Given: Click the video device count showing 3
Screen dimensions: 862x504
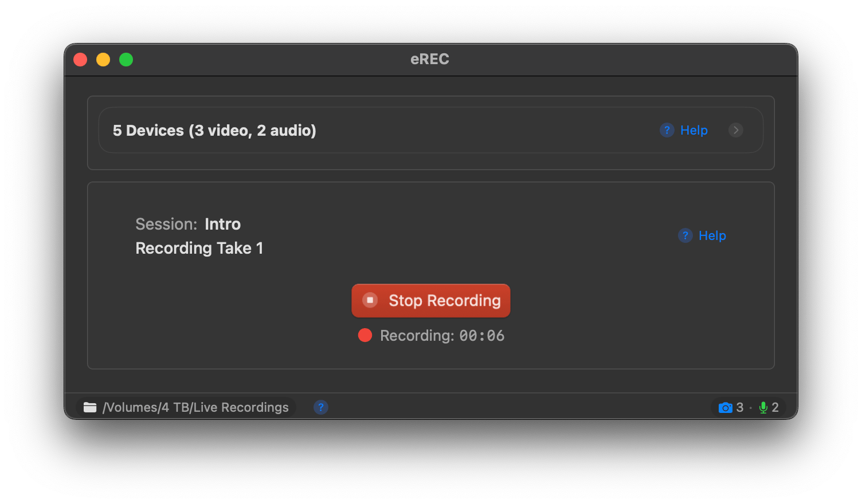Looking at the screenshot, I should click(x=740, y=407).
